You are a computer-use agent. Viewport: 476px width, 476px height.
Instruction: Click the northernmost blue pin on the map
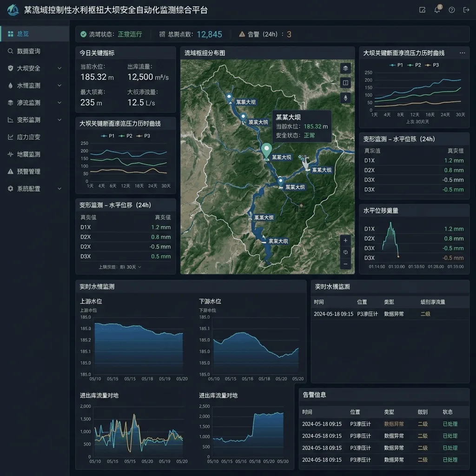coord(229,99)
